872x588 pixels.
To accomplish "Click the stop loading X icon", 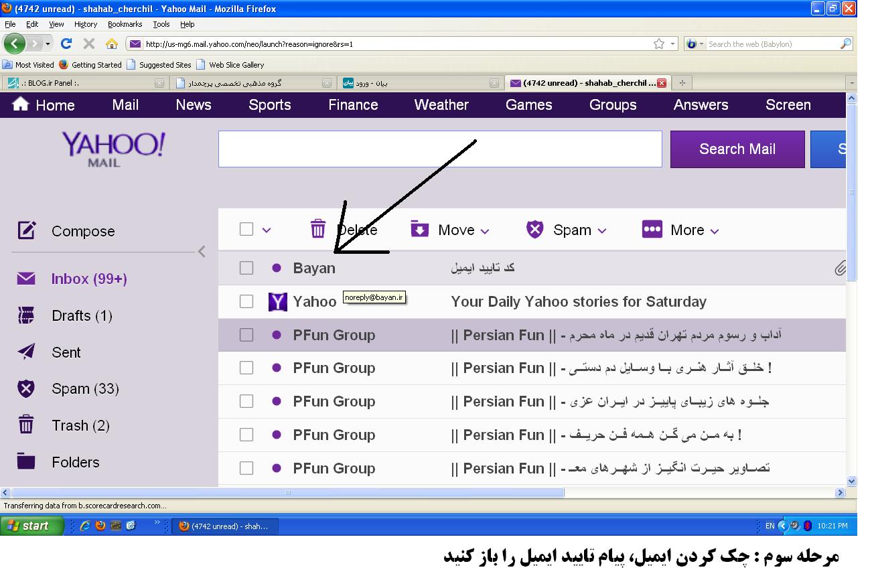I will 88,44.
